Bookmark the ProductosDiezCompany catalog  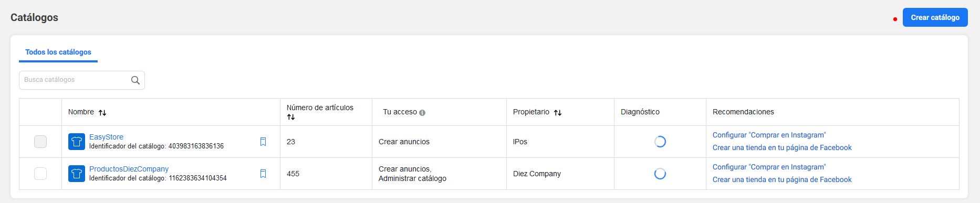263,174
